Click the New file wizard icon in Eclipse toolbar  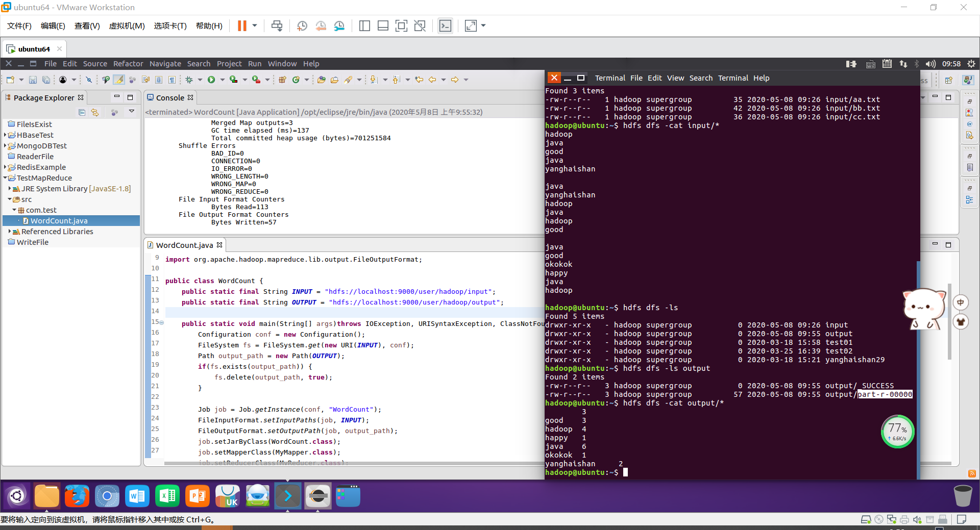click(10, 80)
